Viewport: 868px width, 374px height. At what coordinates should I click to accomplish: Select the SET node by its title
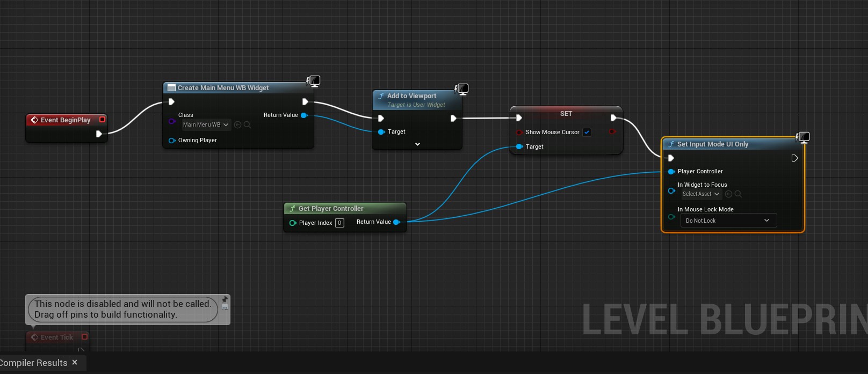coord(566,114)
